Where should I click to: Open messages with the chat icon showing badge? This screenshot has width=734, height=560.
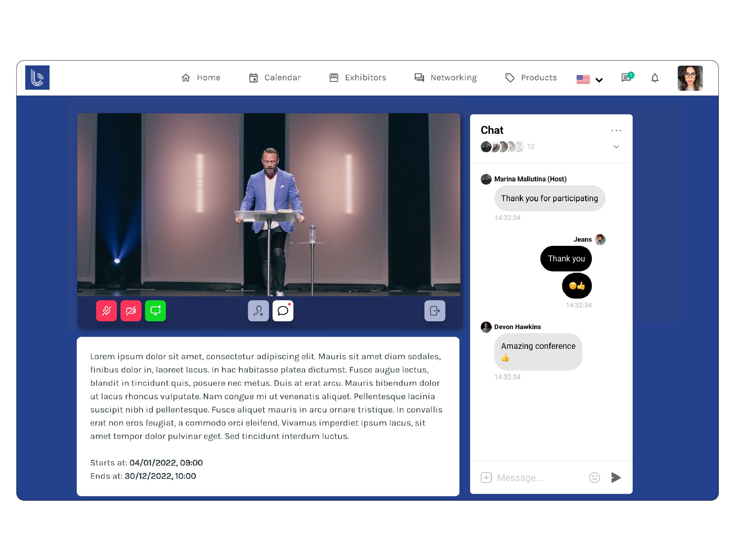(x=627, y=78)
